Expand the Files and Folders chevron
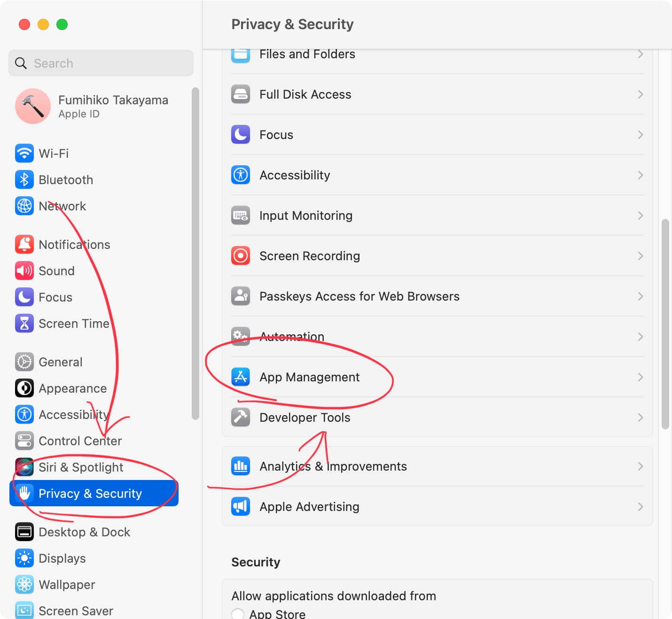 [640, 54]
